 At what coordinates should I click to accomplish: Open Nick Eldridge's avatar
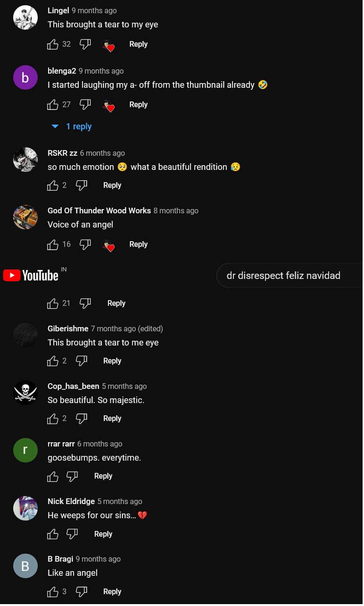25,508
